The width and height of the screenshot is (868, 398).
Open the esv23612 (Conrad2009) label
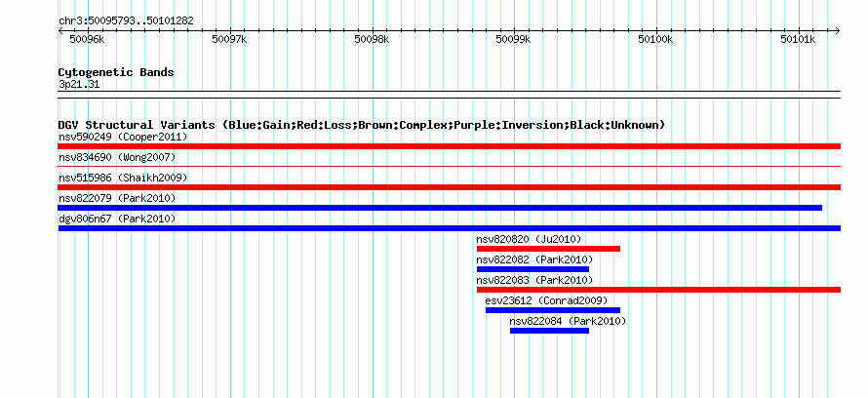pyautogui.click(x=546, y=300)
